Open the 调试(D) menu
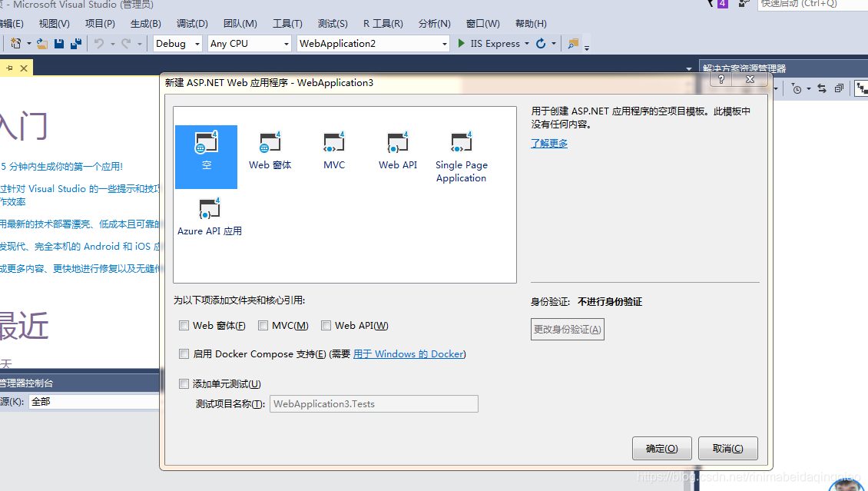The image size is (868, 491). [x=192, y=24]
